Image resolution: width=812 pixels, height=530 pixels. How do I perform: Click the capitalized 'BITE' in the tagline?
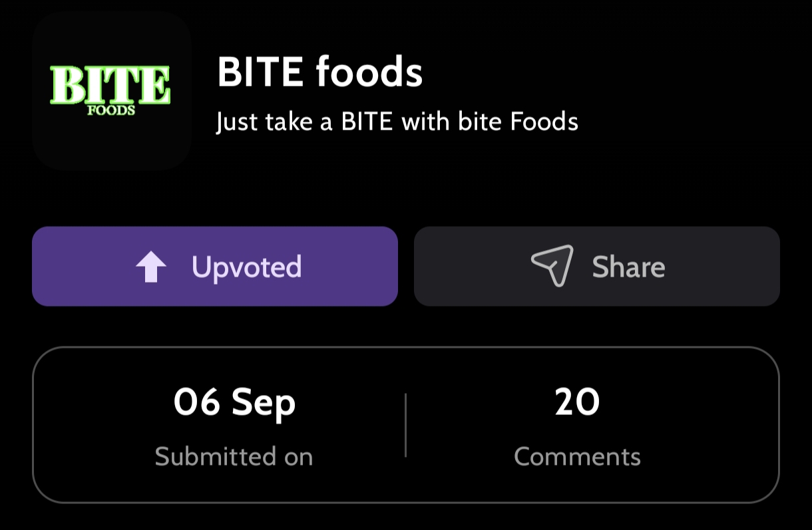[x=367, y=122]
